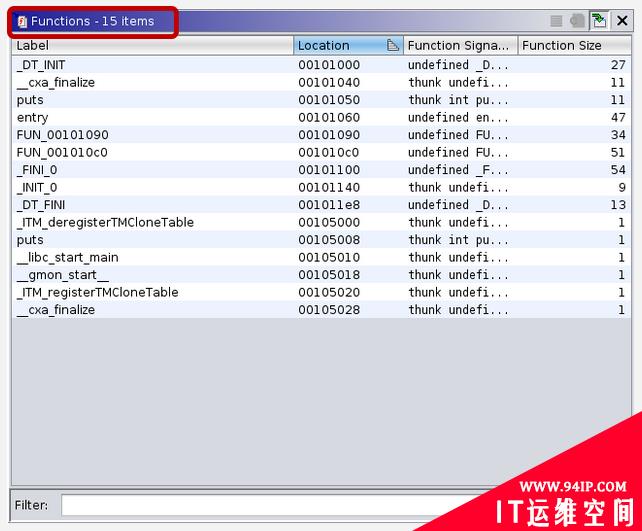Click signature 'undefined en...' of entry row
Image resolution: width=642 pixels, height=531 pixels.
[x=459, y=117]
